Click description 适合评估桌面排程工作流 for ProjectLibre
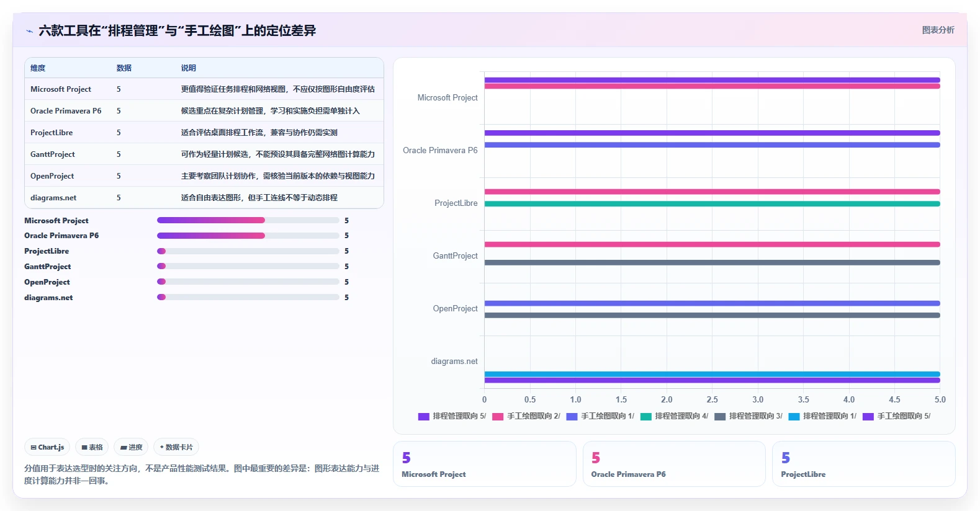980x511 pixels. coord(259,133)
